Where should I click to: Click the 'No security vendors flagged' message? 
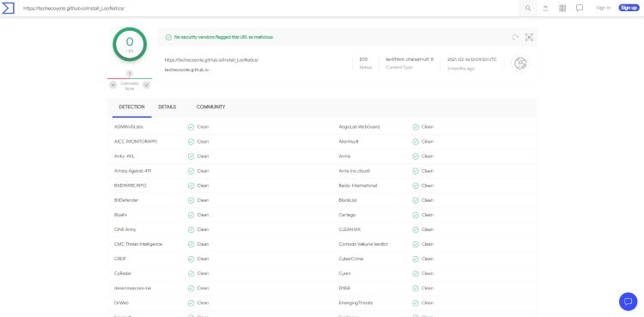point(223,37)
